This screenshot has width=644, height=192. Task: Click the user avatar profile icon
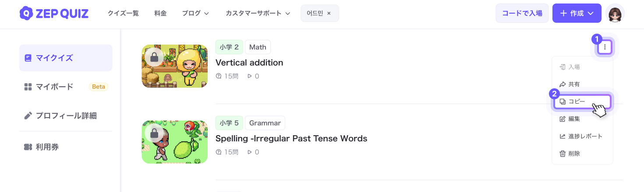click(615, 13)
